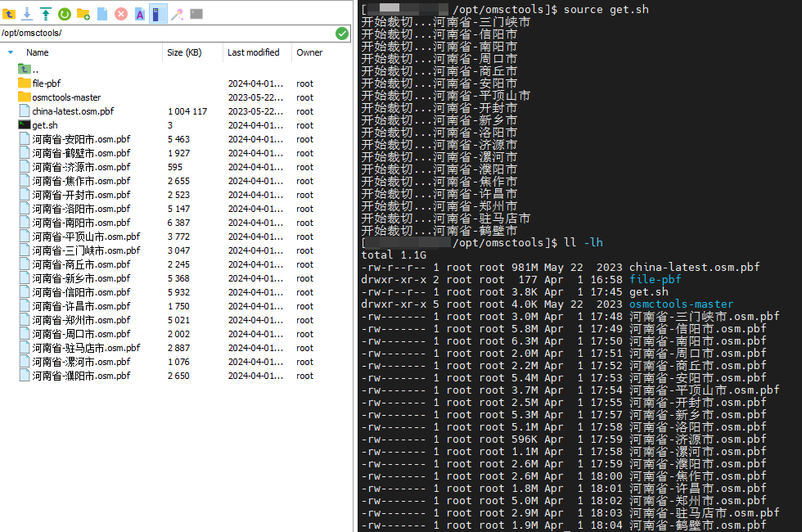The image size is (802, 532).
Task: Select 河南省-三门峡市.osm.pbf in file list
Action: tap(86, 250)
